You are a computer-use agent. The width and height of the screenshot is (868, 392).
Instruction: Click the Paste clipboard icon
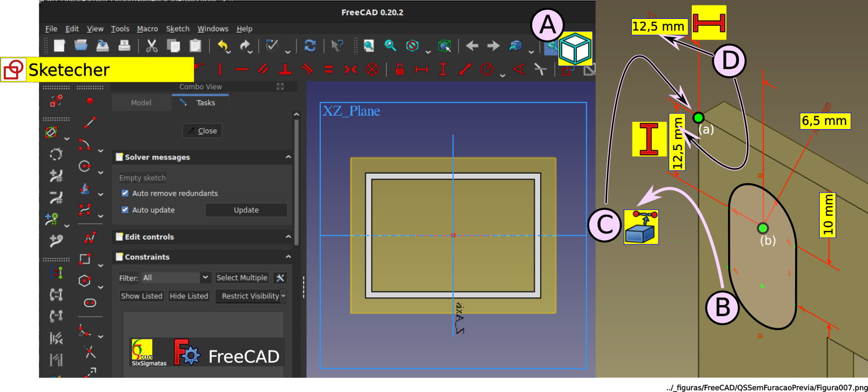click(x=195, y=46)
